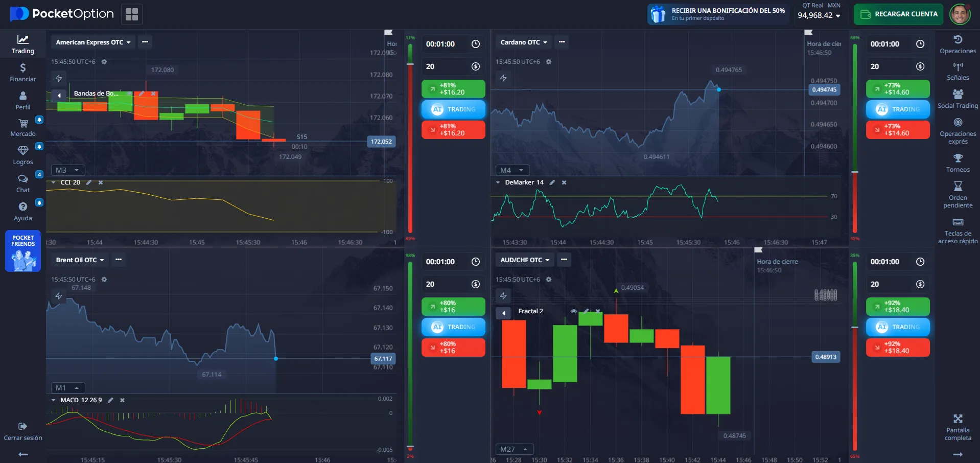The height and width of the screenshot is (463, 980).
Task: Select Perfil in left sidebar
Action: pos(23,100)
